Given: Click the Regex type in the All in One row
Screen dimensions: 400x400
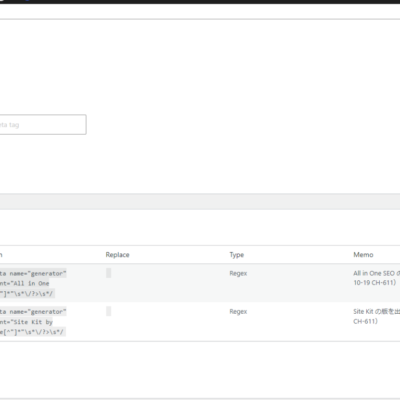Looking at the screenshot, I should pos(238,273).
